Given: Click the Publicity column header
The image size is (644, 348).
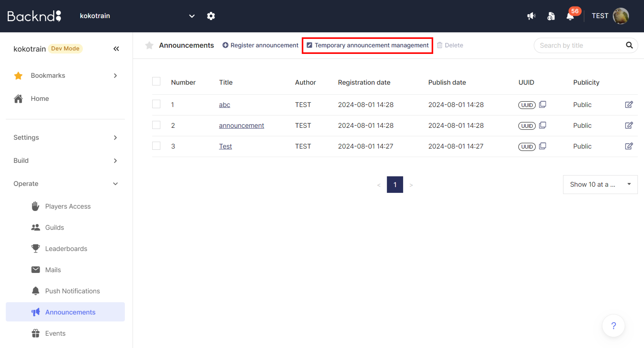Looking at the screenshot, I should (586, 82).
